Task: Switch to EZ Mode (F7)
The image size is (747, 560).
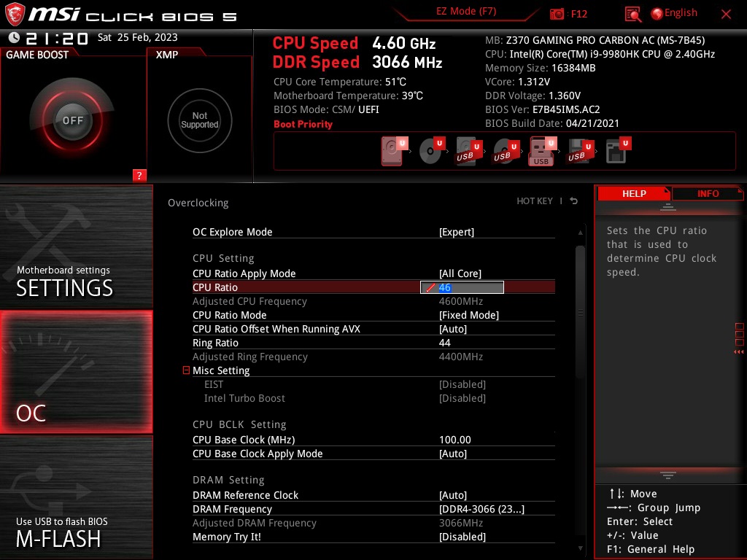Action: [466, 11]
